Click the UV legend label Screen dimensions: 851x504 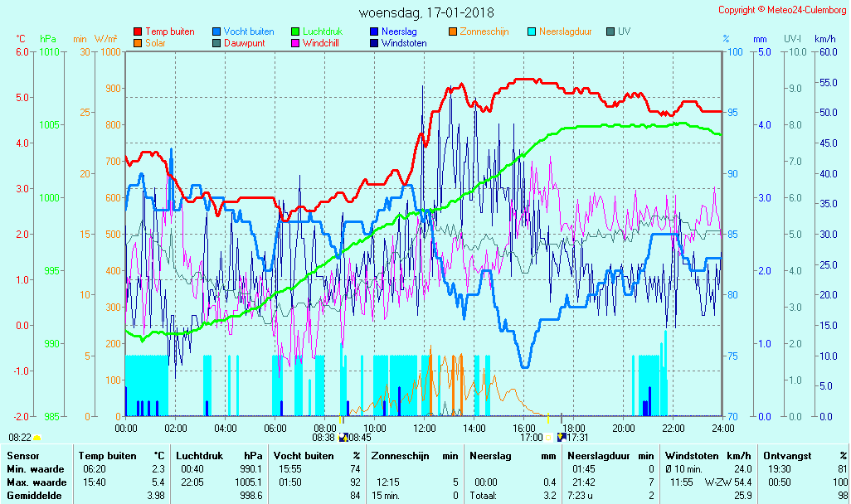[x=625, y=31]
